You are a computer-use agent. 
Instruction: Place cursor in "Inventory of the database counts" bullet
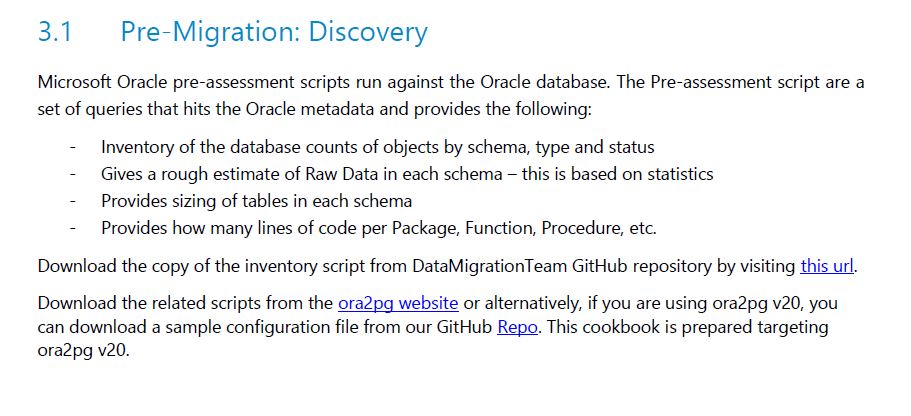(x=378, y=147)
